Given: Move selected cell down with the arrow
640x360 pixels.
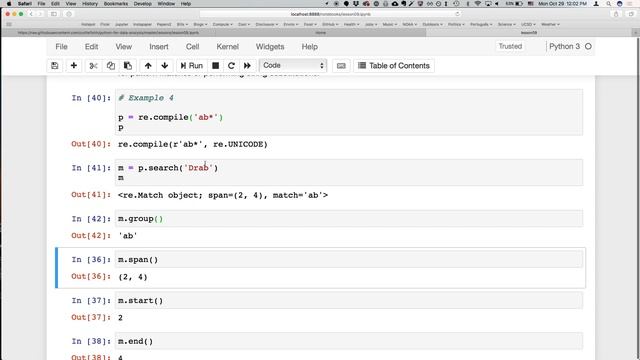Looking at the screenshot, I should 165,66.
